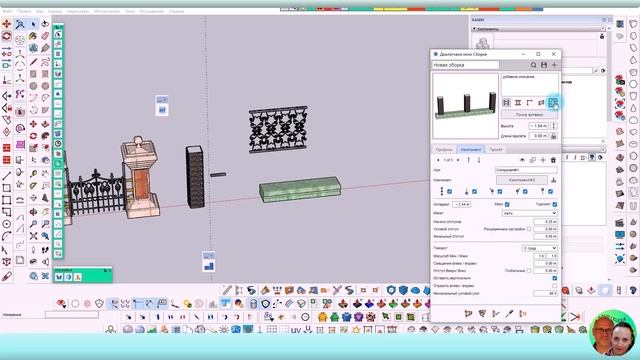Pick the Eraser tool

[45, 36]
